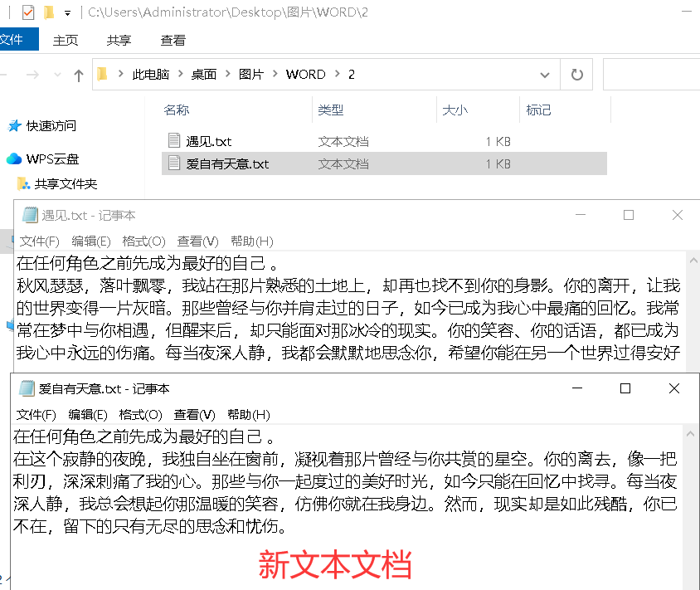700x590 pixels.
Task: Close the 遇见.txt Notepad window
Action: click(678, 215)
